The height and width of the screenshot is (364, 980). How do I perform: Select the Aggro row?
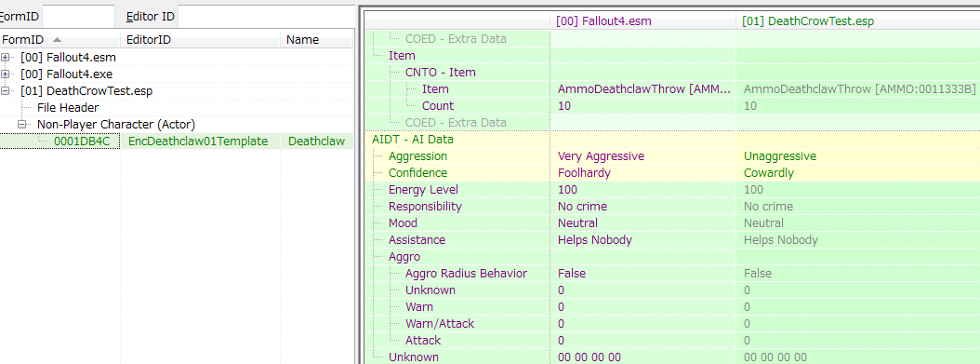click(x=404, y=257)
